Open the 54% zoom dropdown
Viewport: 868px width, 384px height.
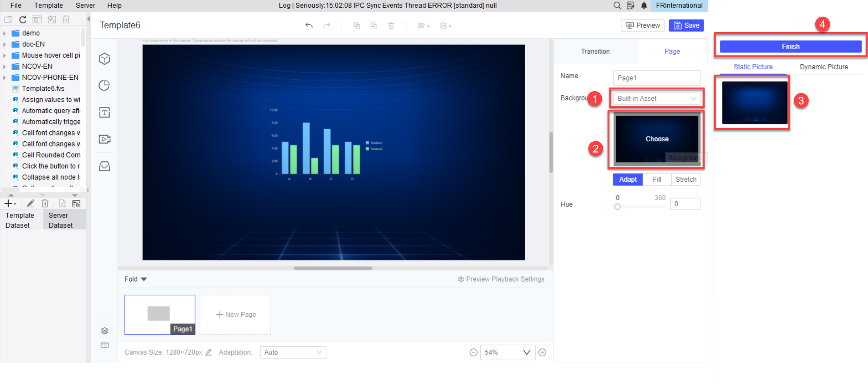pyautogui.click(x=508, y=353)
